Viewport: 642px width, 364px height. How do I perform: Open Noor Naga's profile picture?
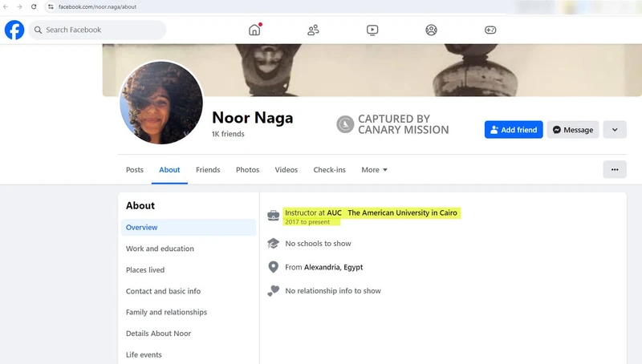[161, 103]
